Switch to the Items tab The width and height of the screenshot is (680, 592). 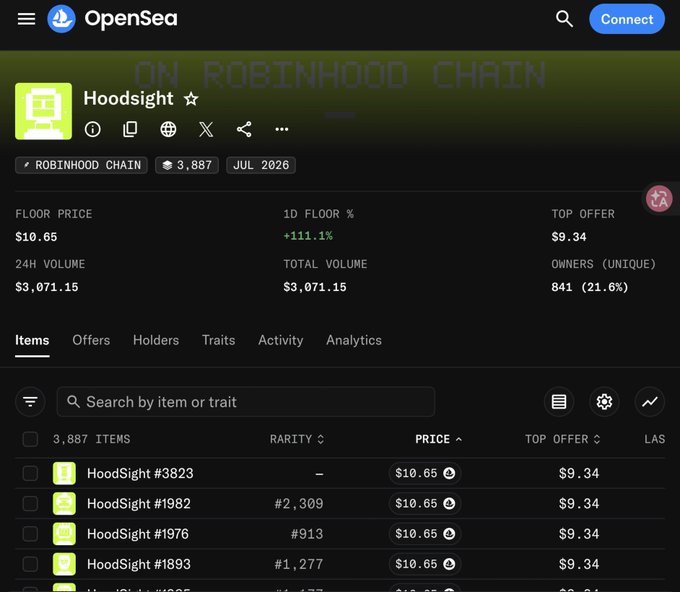point(32,340)
